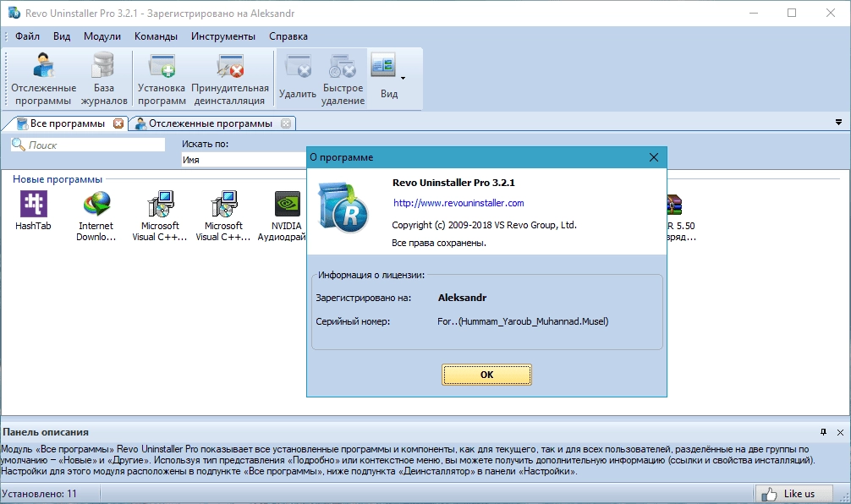Click the Revo Uninstaller Pro 3.2.1 title in dialog
The image size is (851, 504).
[x=453, y=183]
